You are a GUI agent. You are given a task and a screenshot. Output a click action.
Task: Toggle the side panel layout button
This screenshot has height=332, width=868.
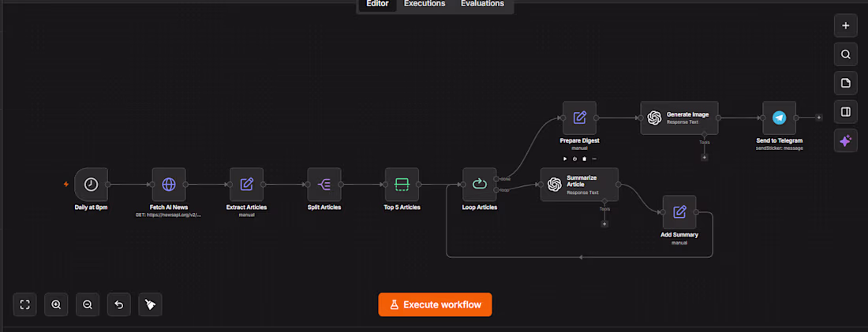(845, 112)
